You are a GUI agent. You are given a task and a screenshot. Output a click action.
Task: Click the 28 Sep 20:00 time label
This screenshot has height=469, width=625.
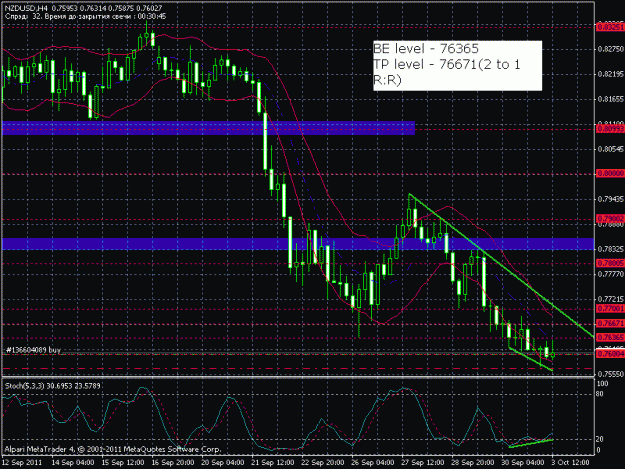(473, 462)
